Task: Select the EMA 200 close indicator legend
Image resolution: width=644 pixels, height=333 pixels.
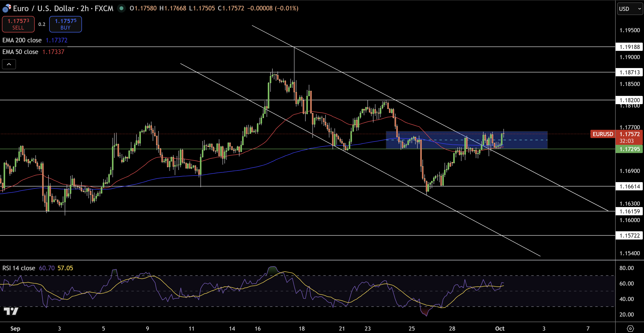Action: (x=22, y=40)
